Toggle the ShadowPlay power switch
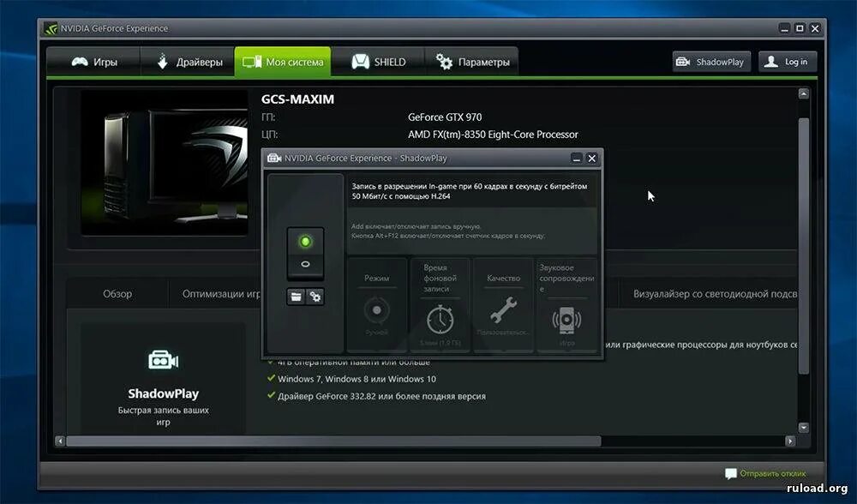Screen dimensions: 857x504 pos(305,253)
